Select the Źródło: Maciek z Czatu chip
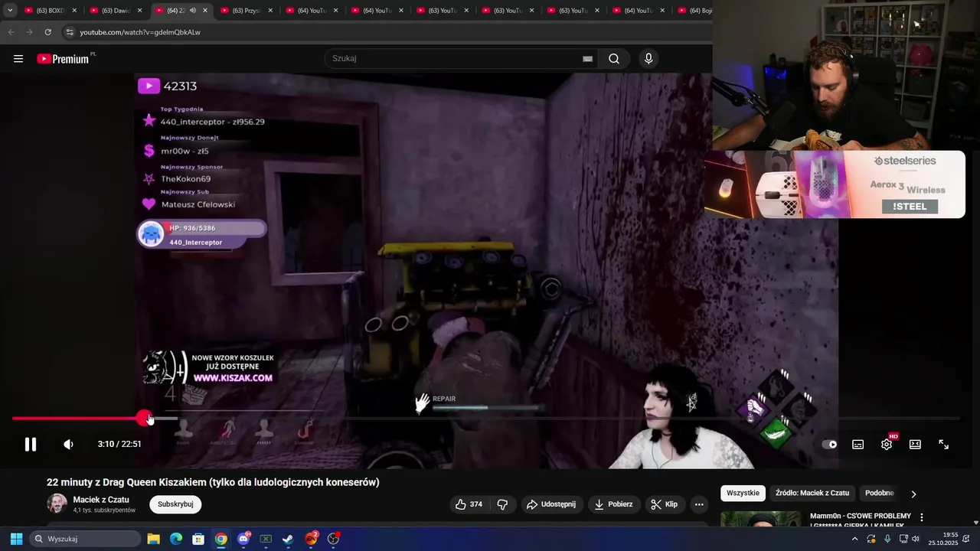The image size is (980, 551). point(812,493)
